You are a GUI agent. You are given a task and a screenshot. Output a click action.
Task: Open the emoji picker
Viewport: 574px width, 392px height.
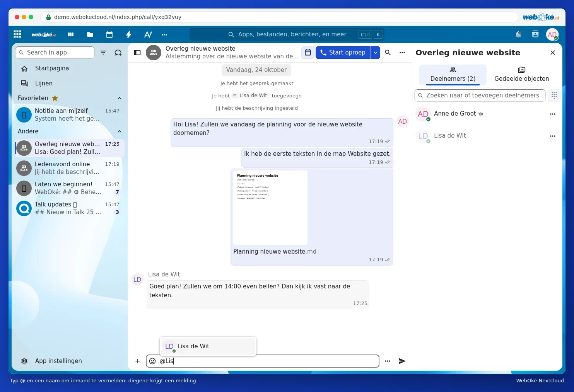[153, 361]
